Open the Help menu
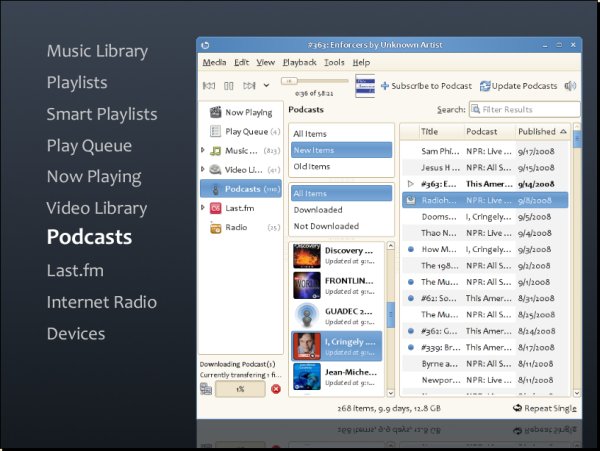Screen dimensions: 600x451 coord(361,62)
